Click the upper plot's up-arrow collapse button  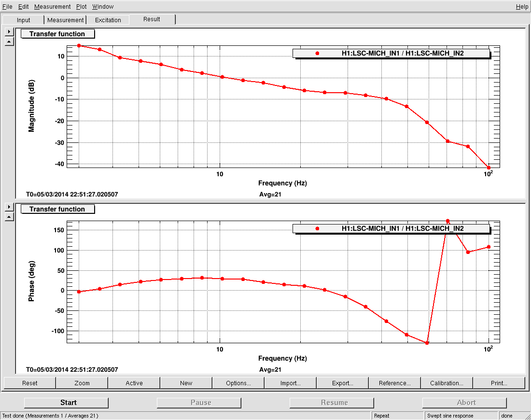9,42
